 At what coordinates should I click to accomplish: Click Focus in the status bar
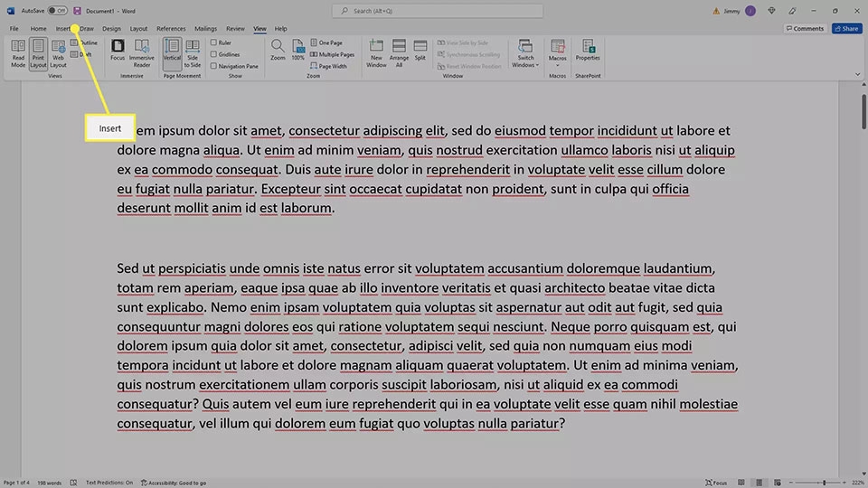(716, 483)
